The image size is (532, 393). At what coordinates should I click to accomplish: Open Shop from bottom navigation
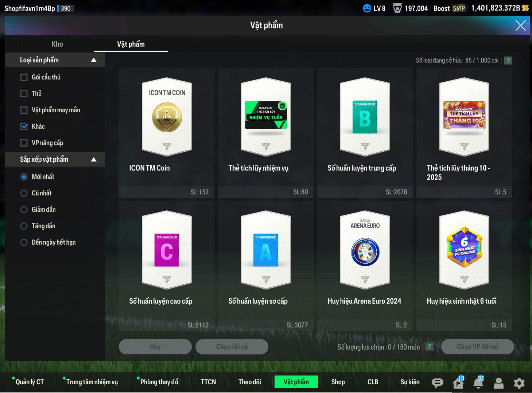[338, 382]
